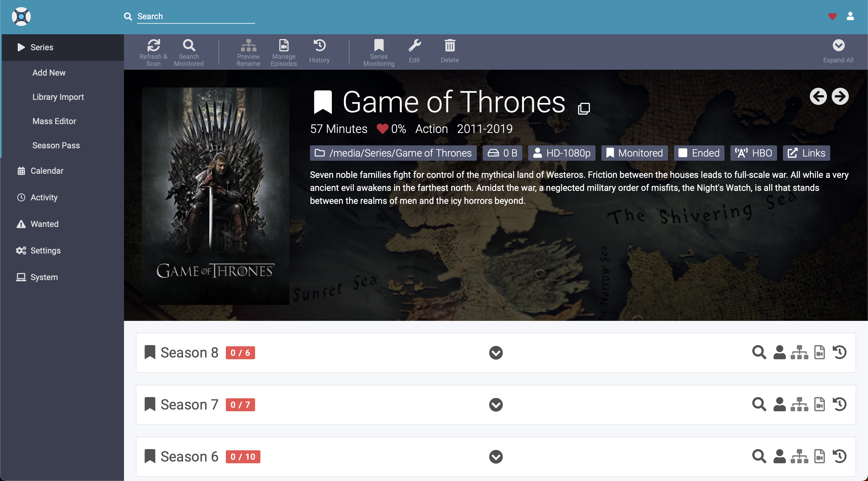The height and width of the screenshot is (481, 868).
Task: Open Wanted in sidebar
Action: tap(63, 224)
